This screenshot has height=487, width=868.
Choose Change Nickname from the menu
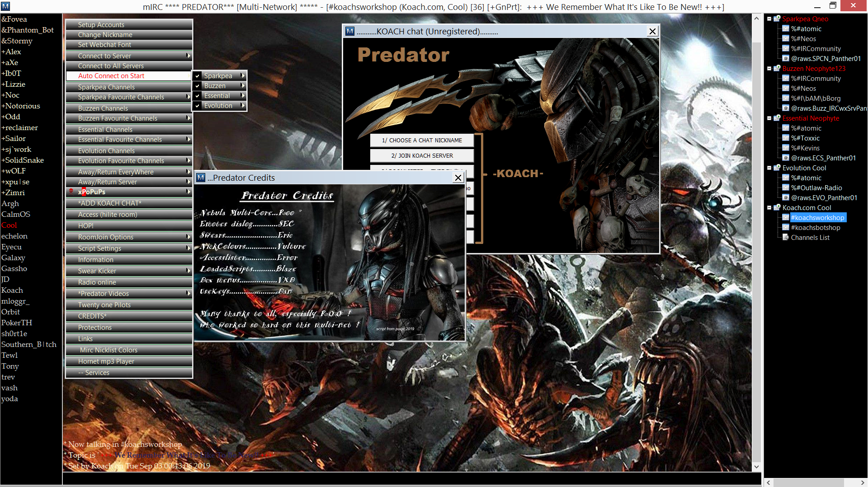129,34
